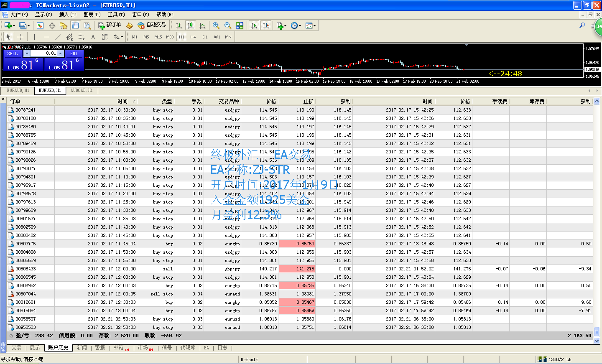The image size is (602, 364).
Task: Click the zoom in magnifier icon
Action: pyautogui.click(x=216, y=25)
